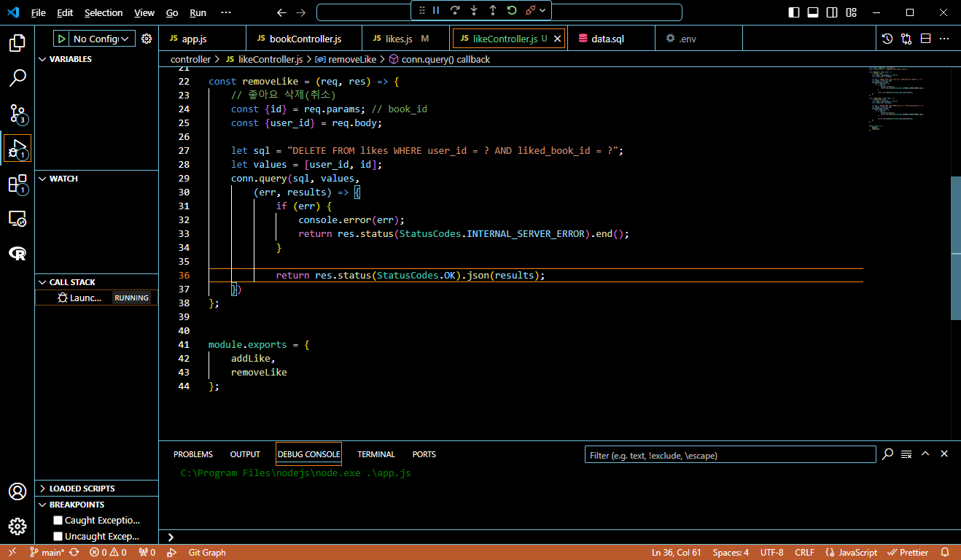This screenshot has height=560, width=961.
Task: Open the Search view icon
Action: pos(17,78)
